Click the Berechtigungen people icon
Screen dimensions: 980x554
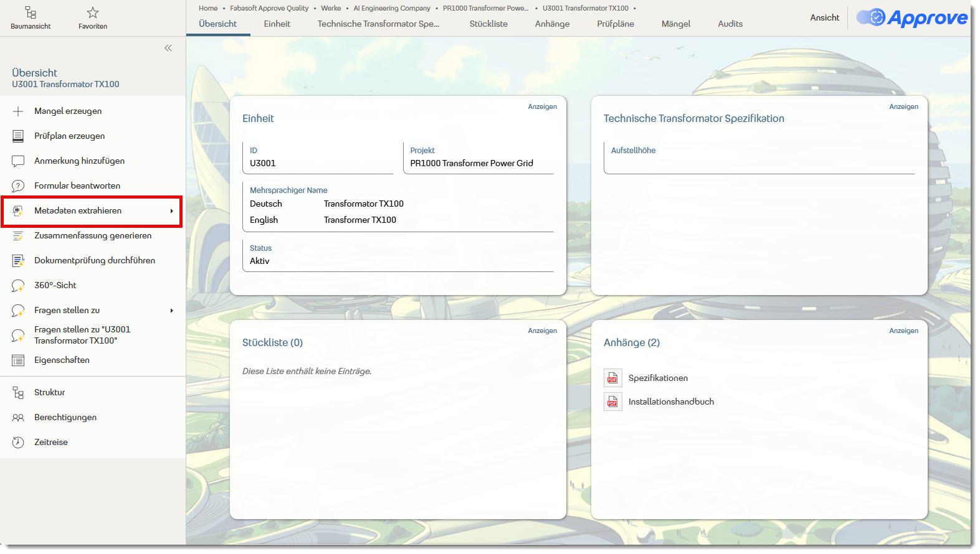pos(18,418)
